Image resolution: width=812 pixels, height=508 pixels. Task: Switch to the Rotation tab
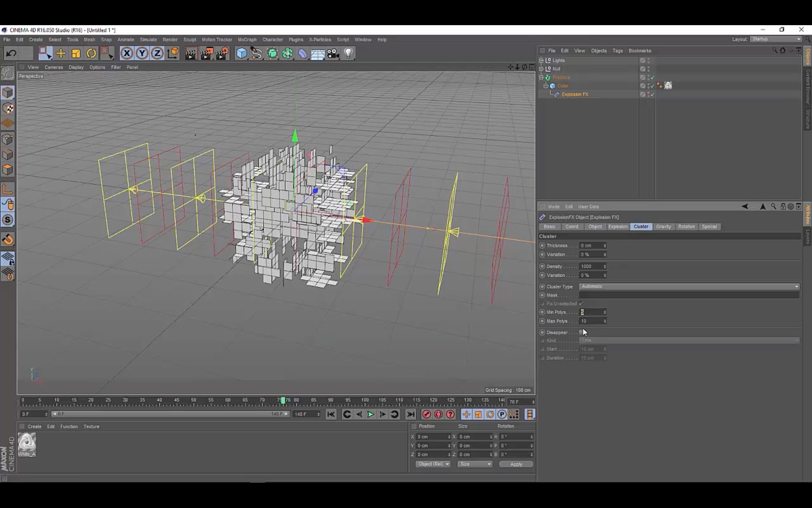click(x=686, y=227)
